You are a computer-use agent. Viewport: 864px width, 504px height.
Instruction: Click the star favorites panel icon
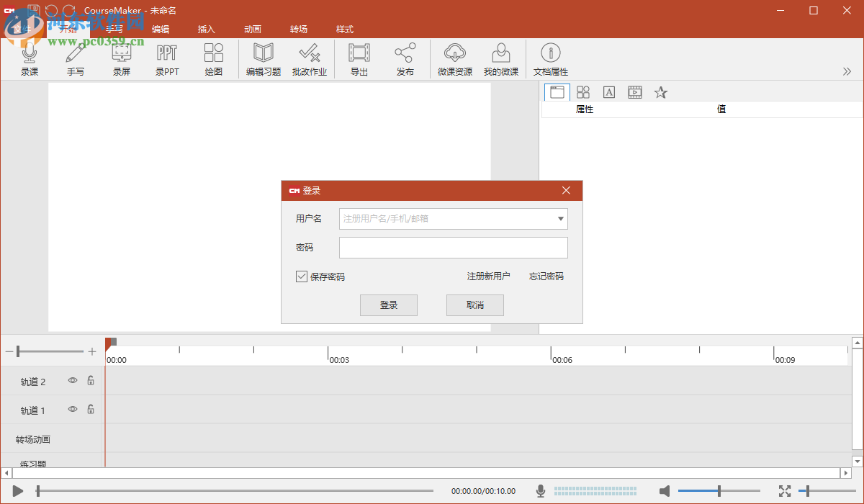click(660, 92)
